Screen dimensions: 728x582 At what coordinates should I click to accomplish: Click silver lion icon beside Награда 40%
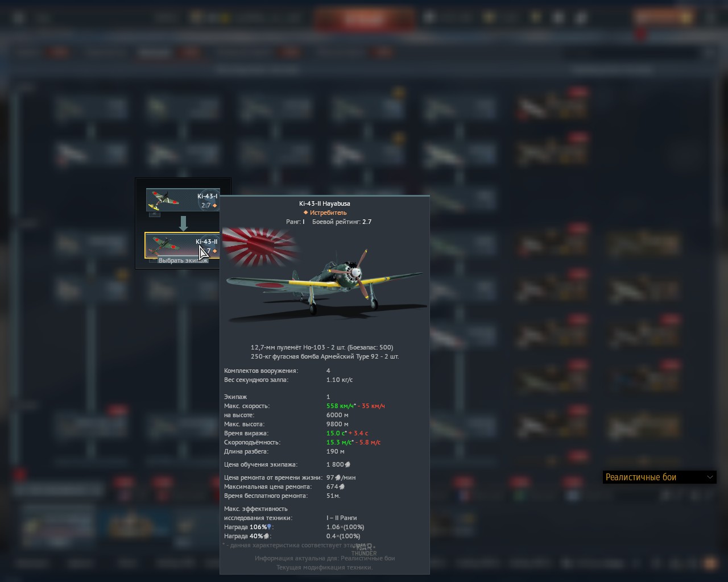point(266,536)
